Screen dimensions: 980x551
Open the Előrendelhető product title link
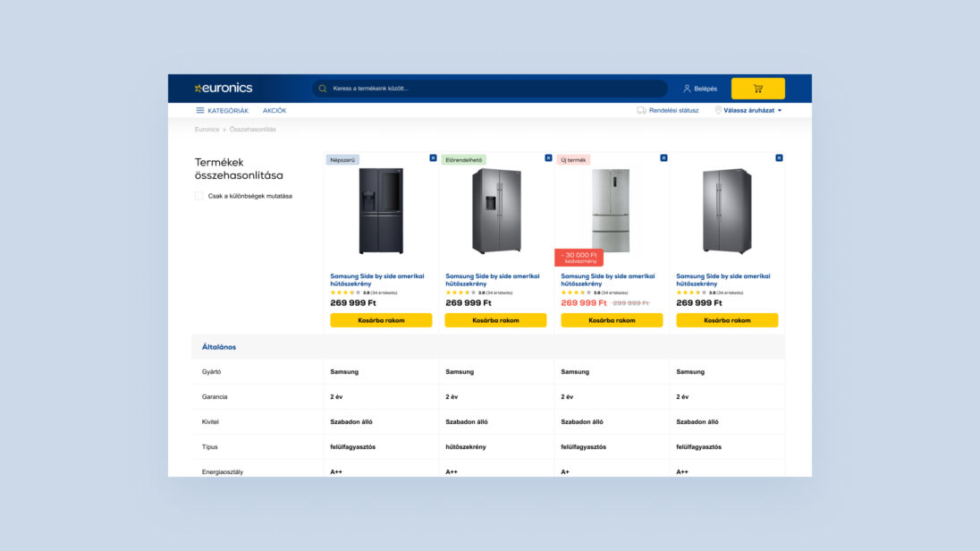(493, 280)
